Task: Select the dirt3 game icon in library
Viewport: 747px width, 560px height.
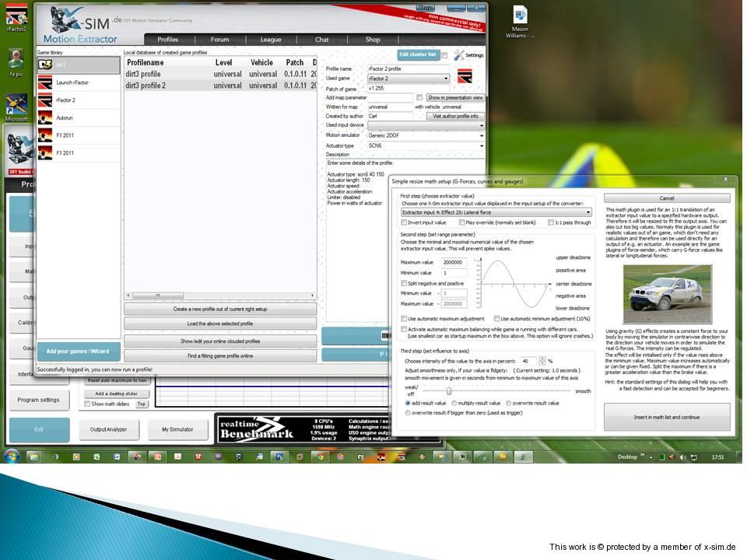Action: (45, 65)
